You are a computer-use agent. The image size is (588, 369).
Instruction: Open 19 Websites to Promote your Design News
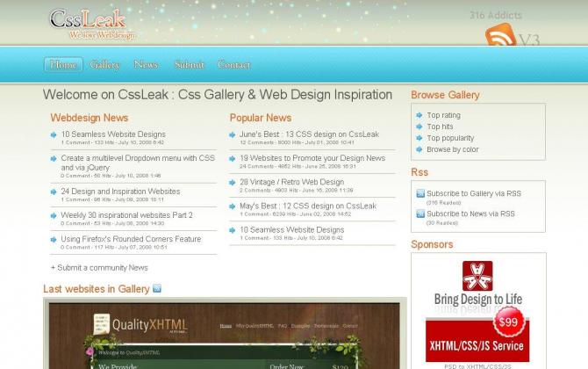point(312,158)
